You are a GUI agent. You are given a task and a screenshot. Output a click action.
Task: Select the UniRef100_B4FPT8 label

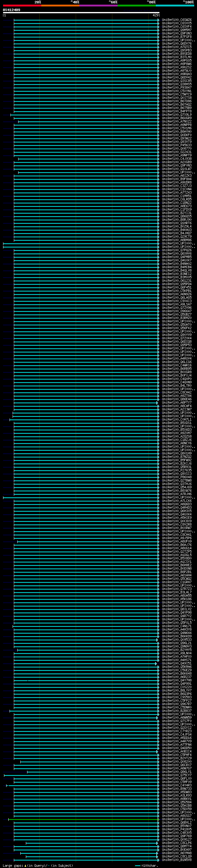[177, 111]
